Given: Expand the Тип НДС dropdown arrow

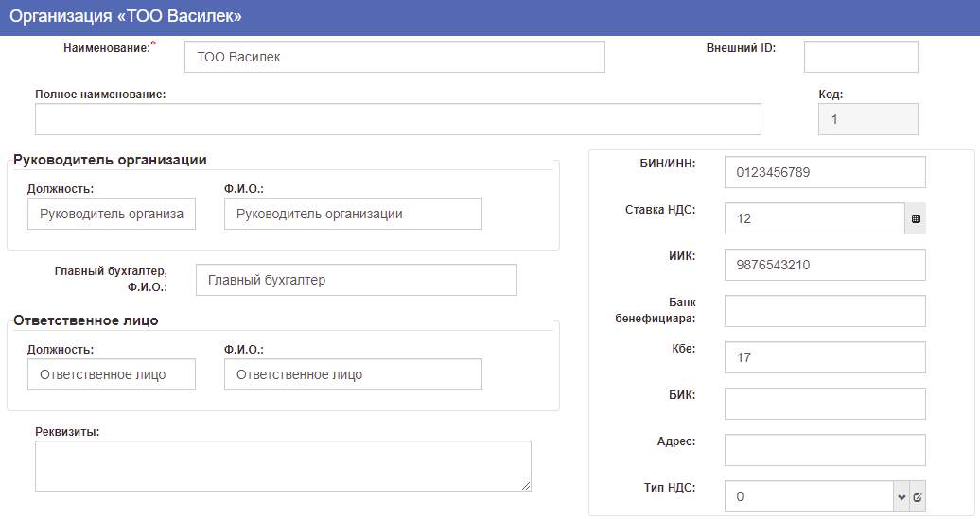Looking at the screenshot, I should 900,496.
